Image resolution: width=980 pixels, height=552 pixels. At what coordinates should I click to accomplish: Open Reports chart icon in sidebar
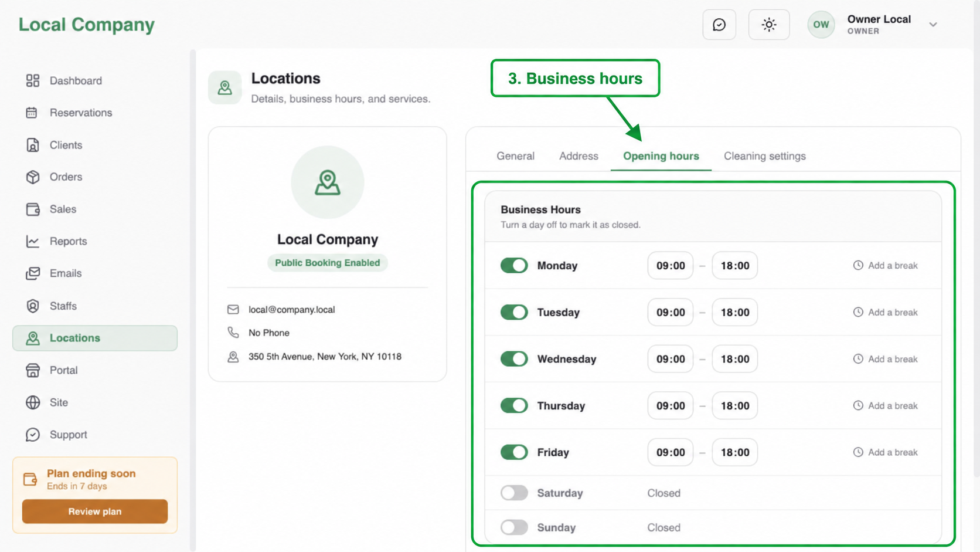click(x=32, y=241)
